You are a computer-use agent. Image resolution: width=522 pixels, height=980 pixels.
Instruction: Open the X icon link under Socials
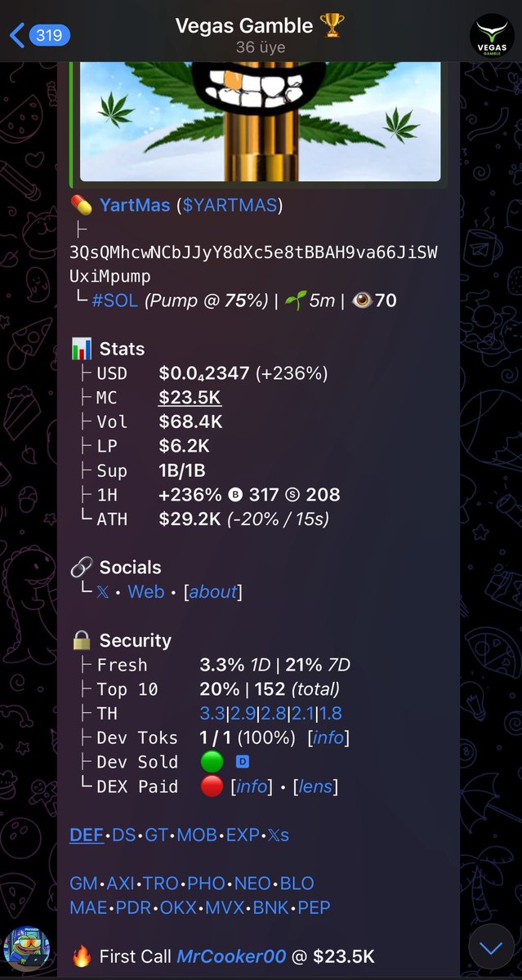[103, 591]
